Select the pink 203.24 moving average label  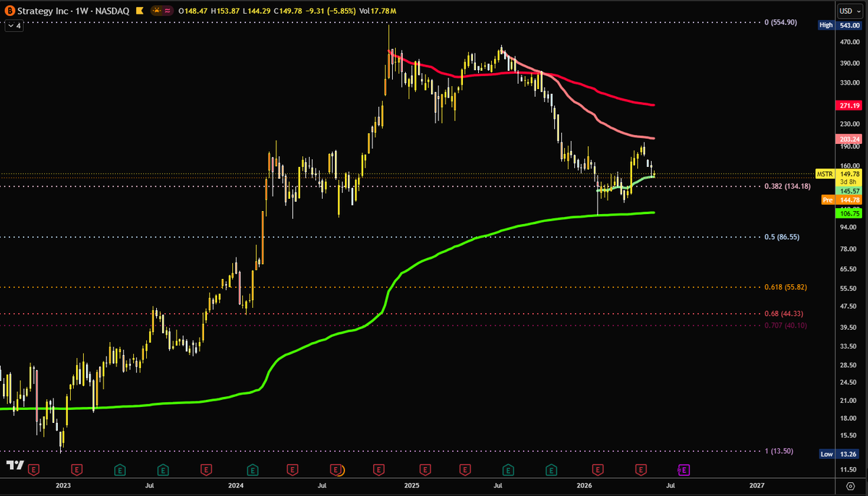tap(848, 139)
